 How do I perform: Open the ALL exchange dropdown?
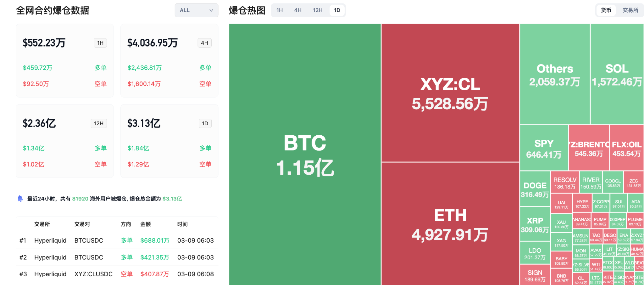click(x=196, y=10)
